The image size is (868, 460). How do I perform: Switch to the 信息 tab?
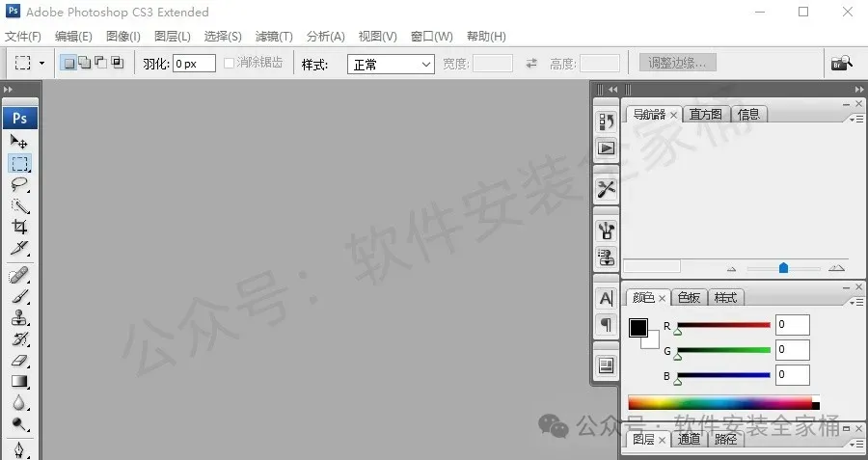pos(748,114)
